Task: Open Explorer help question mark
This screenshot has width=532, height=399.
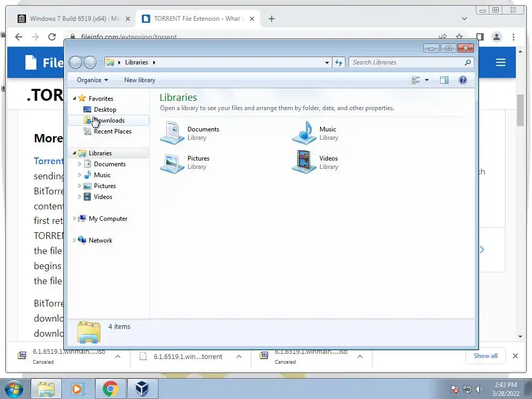Action: click(x=463, y=80)
